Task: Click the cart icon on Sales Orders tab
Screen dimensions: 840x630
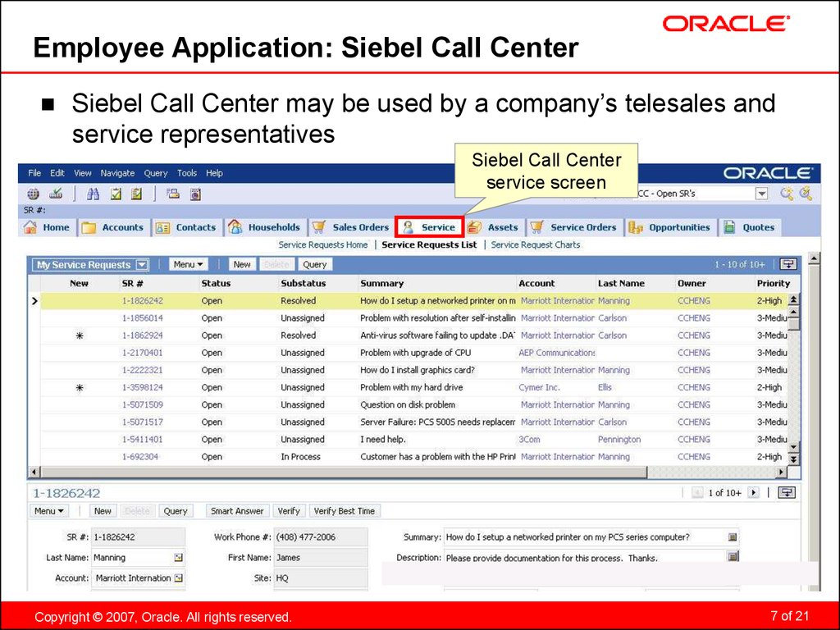Action: coord(319,227)
